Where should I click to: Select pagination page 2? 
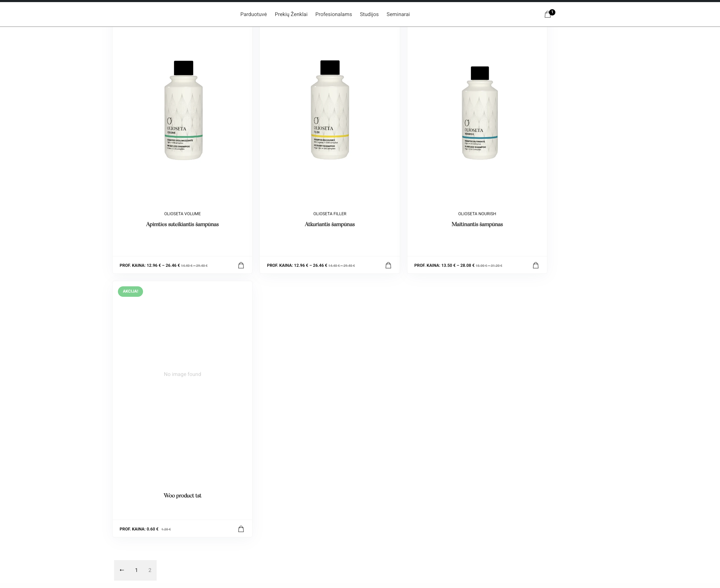(150, 570)
